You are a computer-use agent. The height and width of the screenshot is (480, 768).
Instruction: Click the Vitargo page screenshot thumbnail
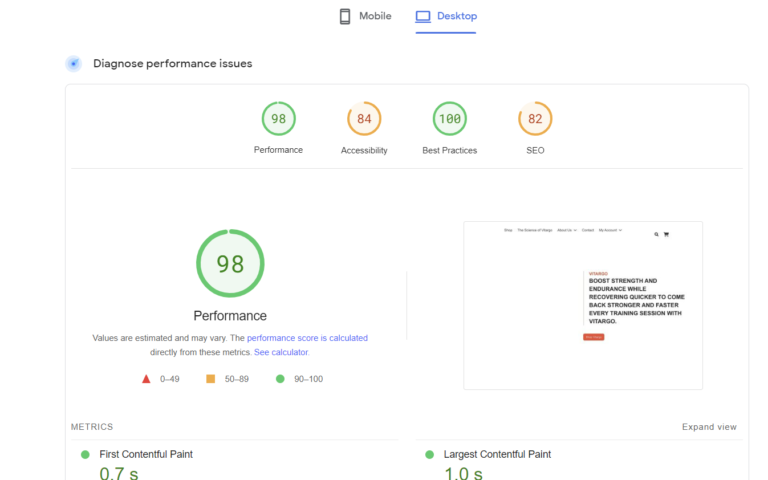[x=582, y=305]
